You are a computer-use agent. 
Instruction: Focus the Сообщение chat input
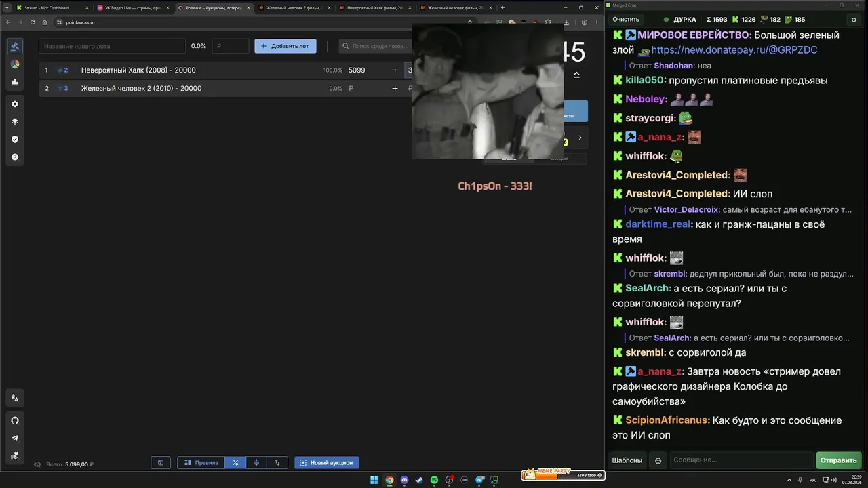(x=741, y=460)
